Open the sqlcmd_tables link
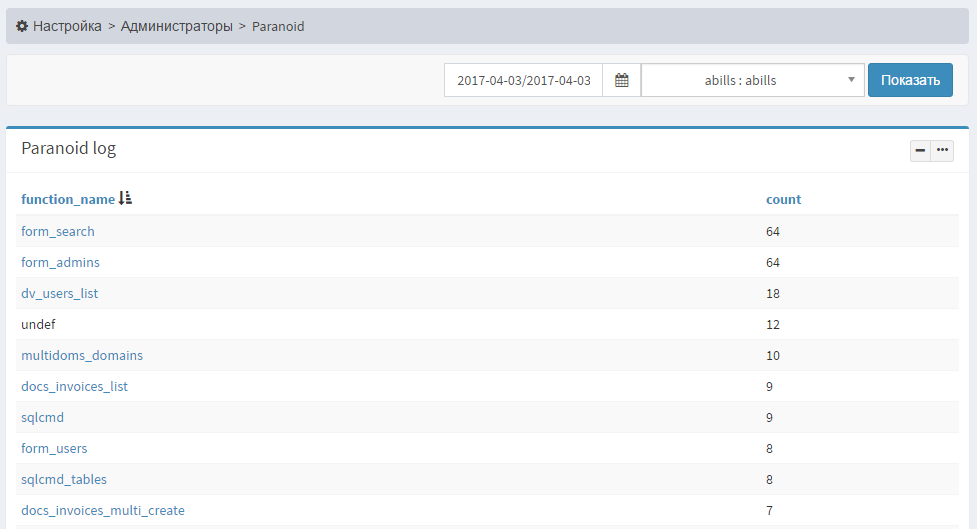Screen dimensions: 977x529 click(x=64, y=480)
